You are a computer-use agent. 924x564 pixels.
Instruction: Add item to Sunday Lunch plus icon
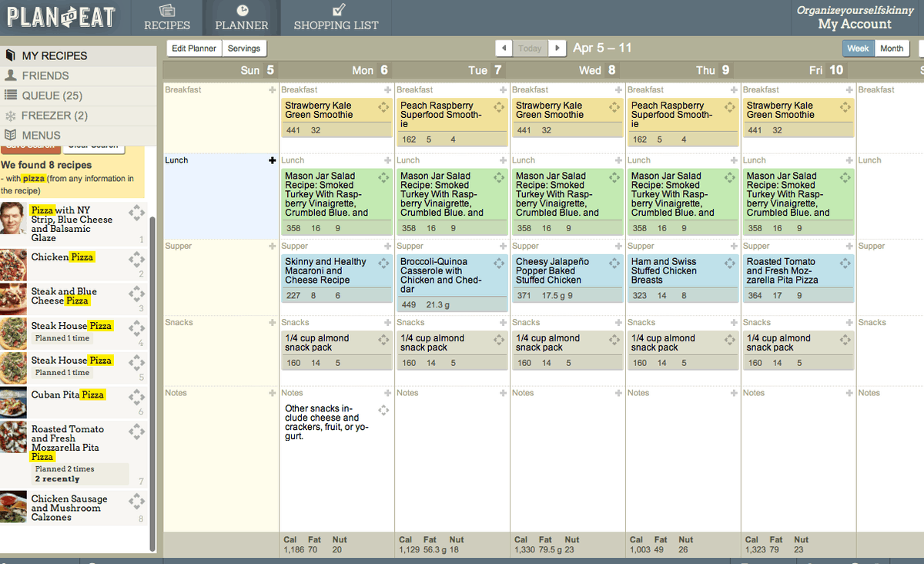(272, 160)
